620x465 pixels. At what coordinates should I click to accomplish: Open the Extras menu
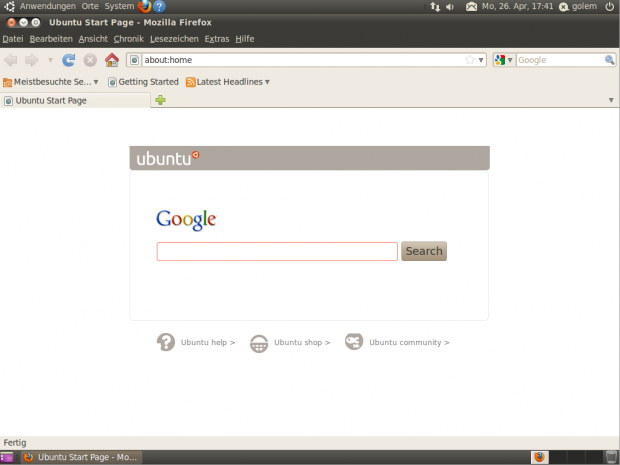pyautogui.click(x=217, y=39)
